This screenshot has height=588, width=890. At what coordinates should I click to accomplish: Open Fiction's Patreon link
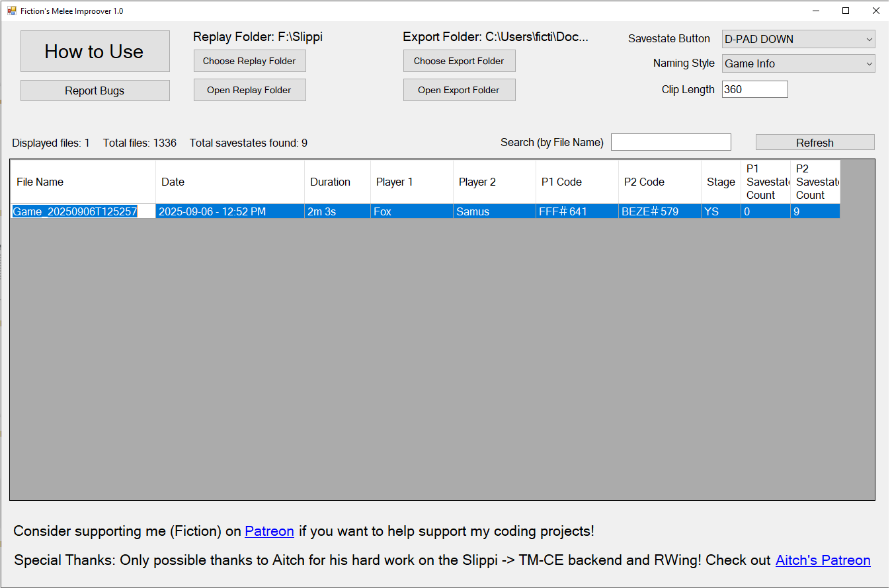pyautogui.click(x=269, y=531)
